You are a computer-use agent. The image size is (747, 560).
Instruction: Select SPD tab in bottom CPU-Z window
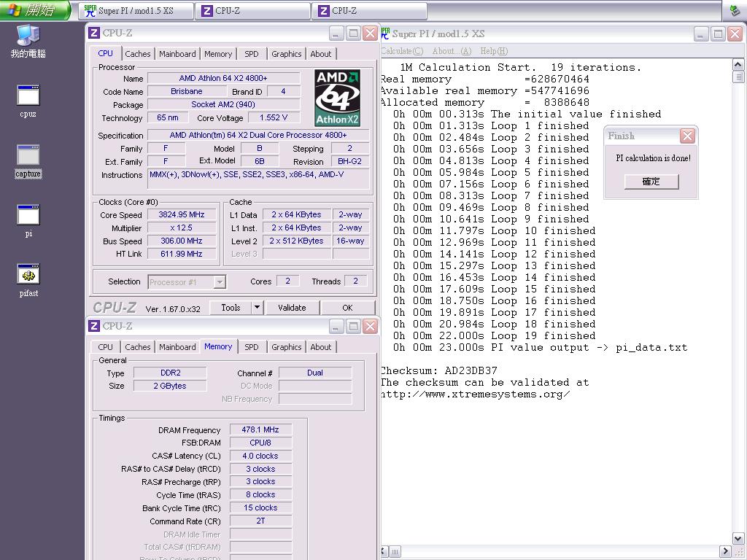click(x=252, y=347)
